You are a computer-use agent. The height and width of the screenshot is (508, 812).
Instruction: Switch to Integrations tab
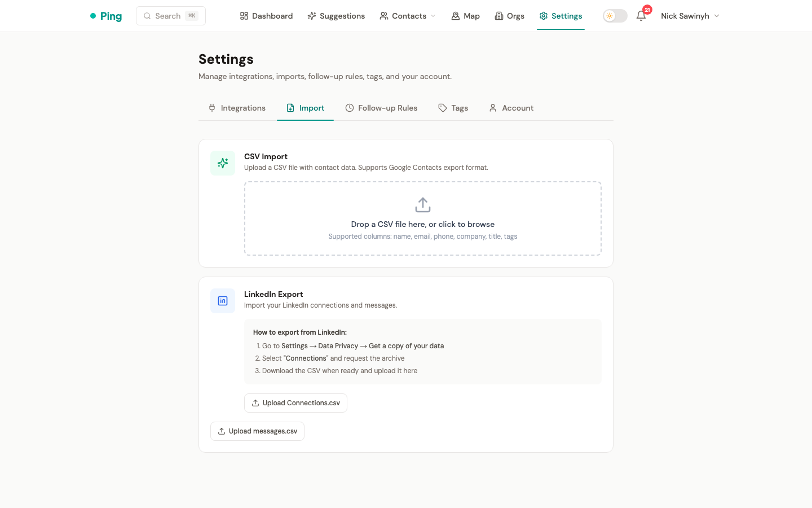(x=237, y=108)
